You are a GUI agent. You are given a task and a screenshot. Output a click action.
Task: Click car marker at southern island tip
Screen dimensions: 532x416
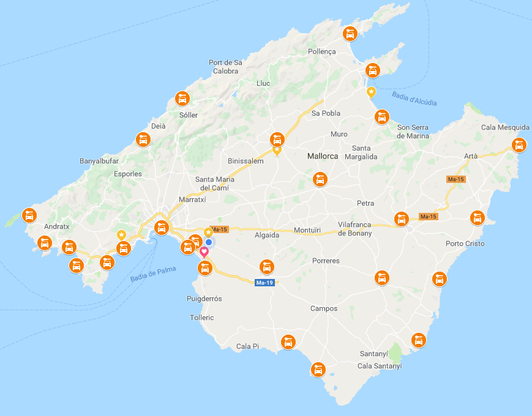[318, 370]
